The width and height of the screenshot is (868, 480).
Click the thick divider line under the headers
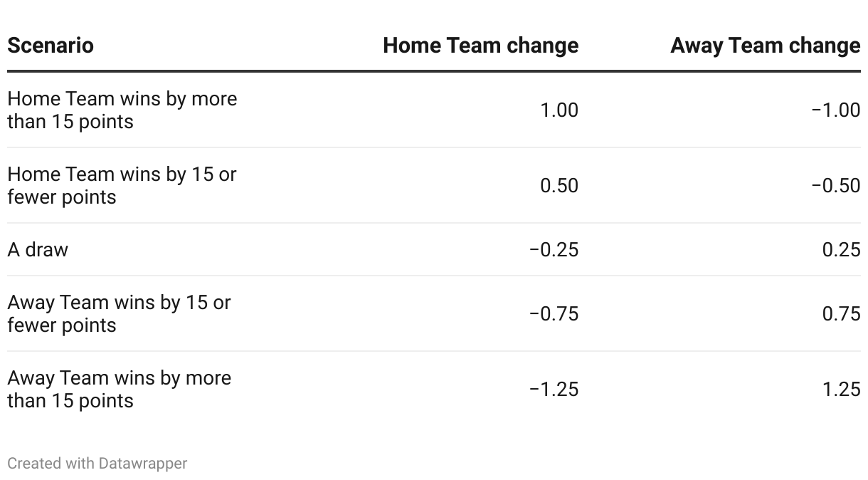point(434,71)
